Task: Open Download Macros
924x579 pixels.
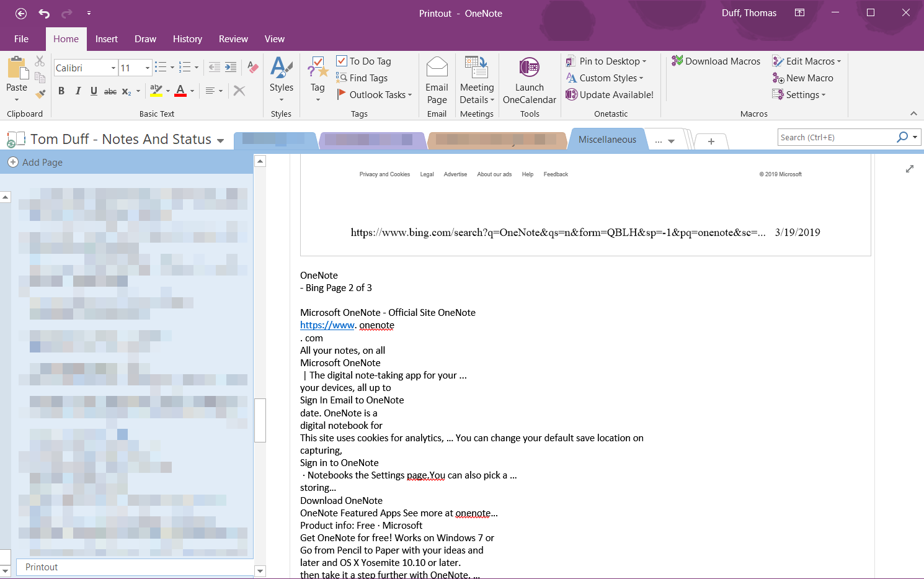Action: pyautogui.click(x=716, y=61)
